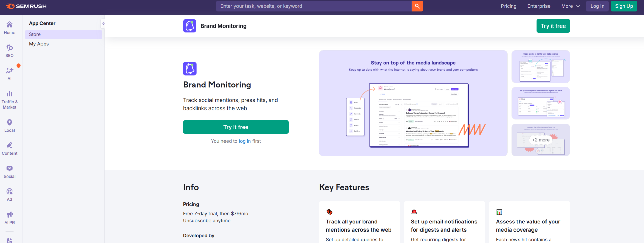Click 'Assess the value of your media coverage' title
Viewport: 644px width, 243px height.
528,226
